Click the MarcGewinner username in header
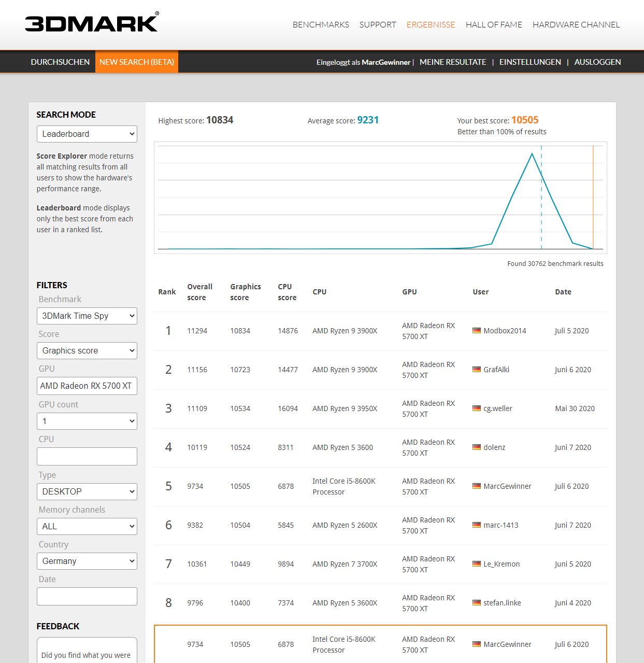 (386, 62)
